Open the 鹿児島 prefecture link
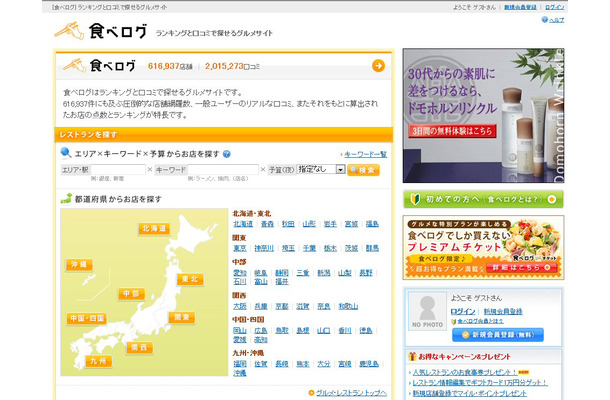 369,364
